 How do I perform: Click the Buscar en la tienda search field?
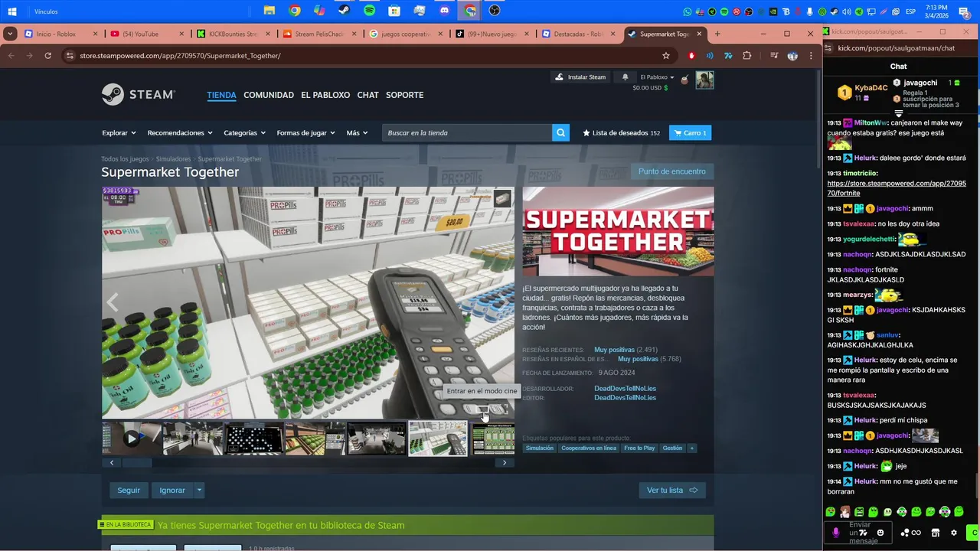click(x=467, y=132)
